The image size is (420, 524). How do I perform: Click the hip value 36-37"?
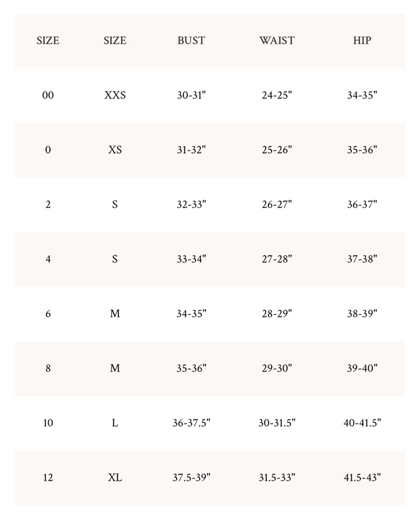coord(362,204)
